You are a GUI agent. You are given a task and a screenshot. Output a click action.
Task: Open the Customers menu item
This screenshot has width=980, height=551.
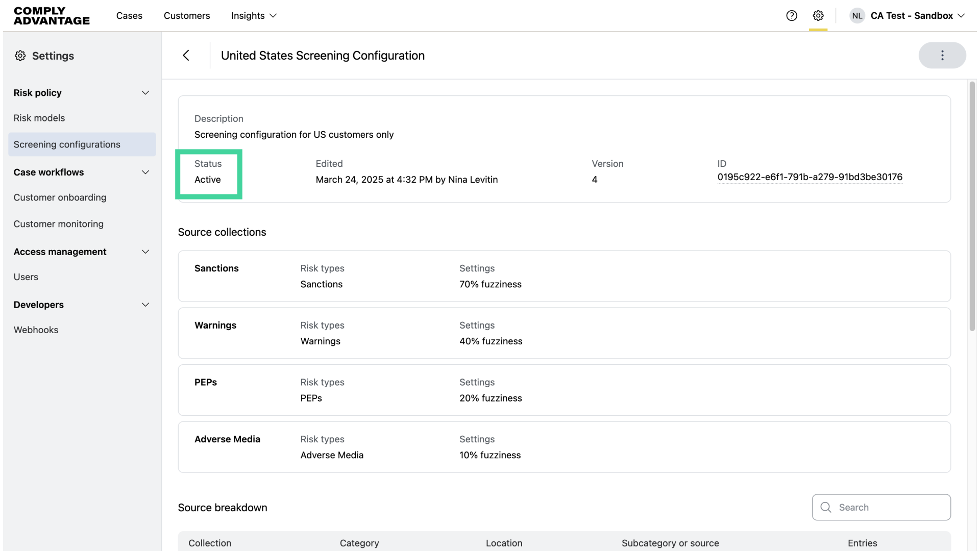[x=187, y=16]
